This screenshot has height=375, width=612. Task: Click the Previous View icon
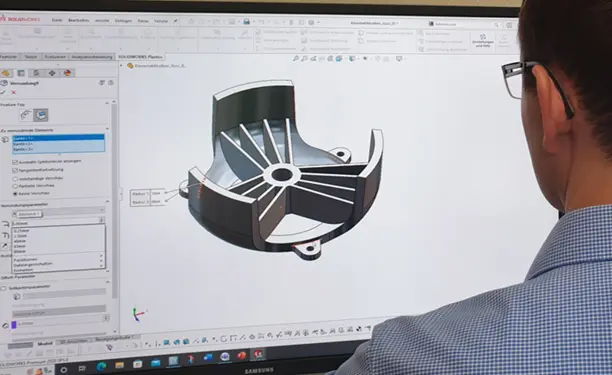(x=313, y=59)
